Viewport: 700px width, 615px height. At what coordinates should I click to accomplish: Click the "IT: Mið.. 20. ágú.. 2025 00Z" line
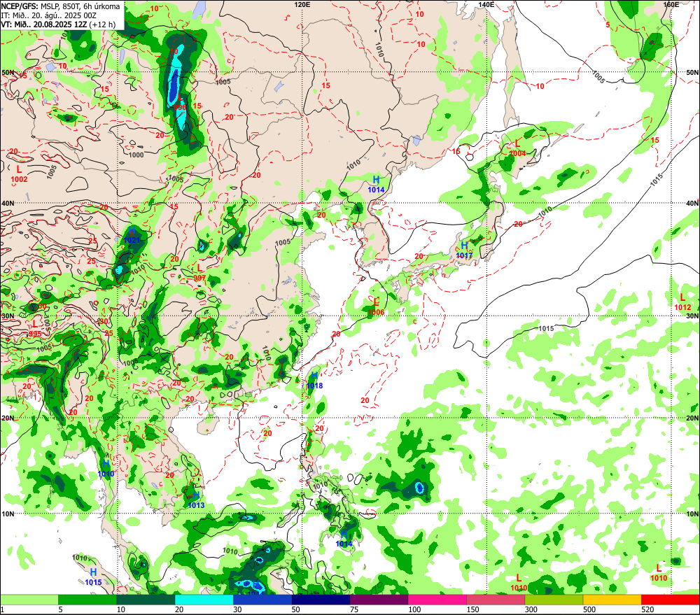[x=49, y=15]
